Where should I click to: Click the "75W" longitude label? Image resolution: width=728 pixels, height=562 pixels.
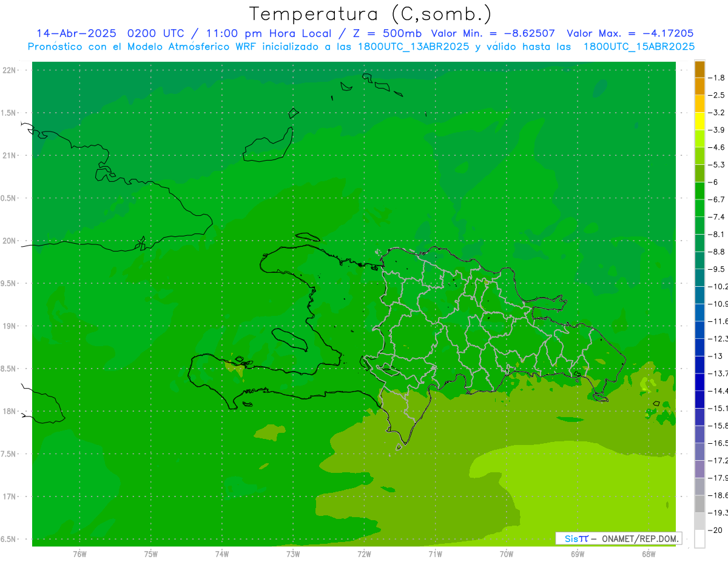point(151,554)
